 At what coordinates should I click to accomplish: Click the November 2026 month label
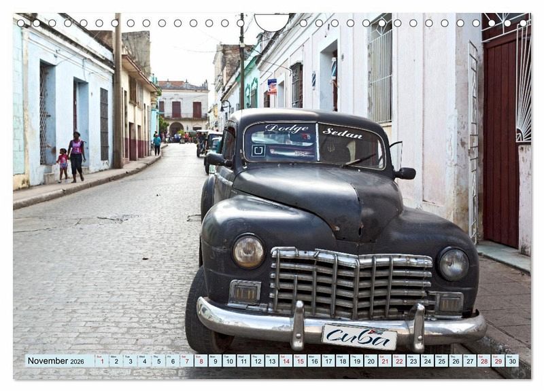[56, 361]
